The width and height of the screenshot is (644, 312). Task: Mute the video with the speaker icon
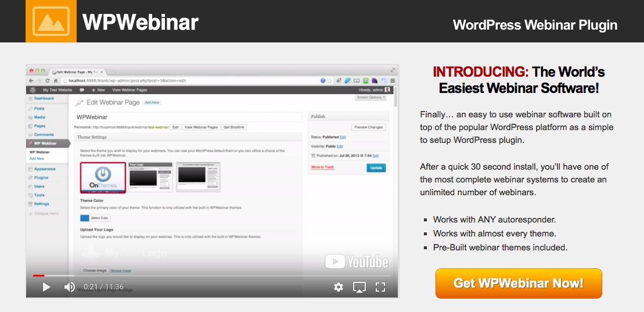70,287
